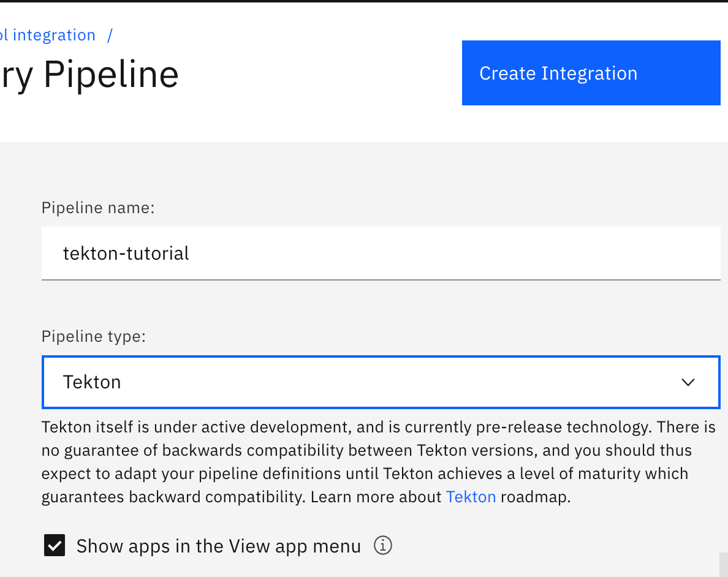Click the Pipeline name input field
Screen dimensions: 728x577
point(381,254)
